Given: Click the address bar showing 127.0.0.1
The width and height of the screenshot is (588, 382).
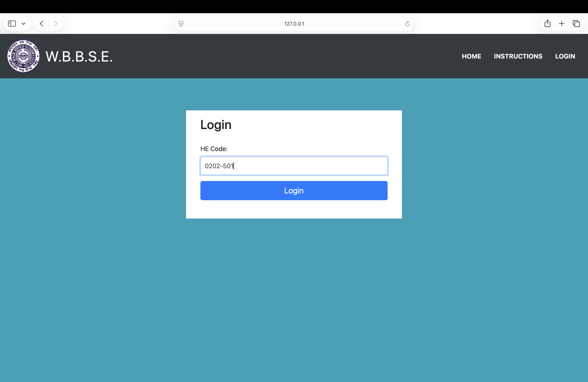Looking at the screenshot, I should click(x=294, y=23).
